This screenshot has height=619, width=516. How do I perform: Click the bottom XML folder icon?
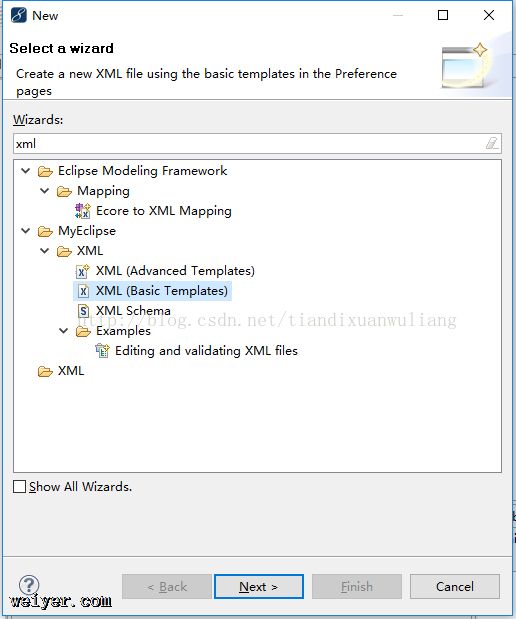pyautogui.click(x=45, y=371)
